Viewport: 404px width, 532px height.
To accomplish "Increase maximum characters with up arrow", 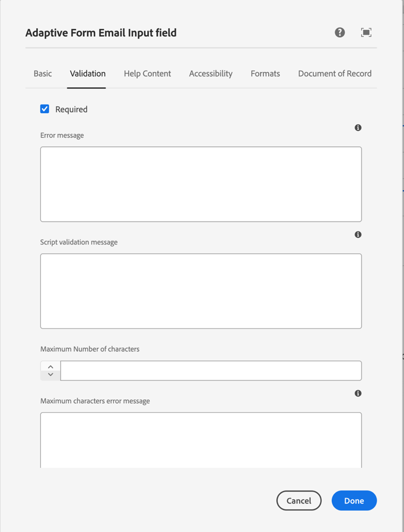I will pos(51,367).
